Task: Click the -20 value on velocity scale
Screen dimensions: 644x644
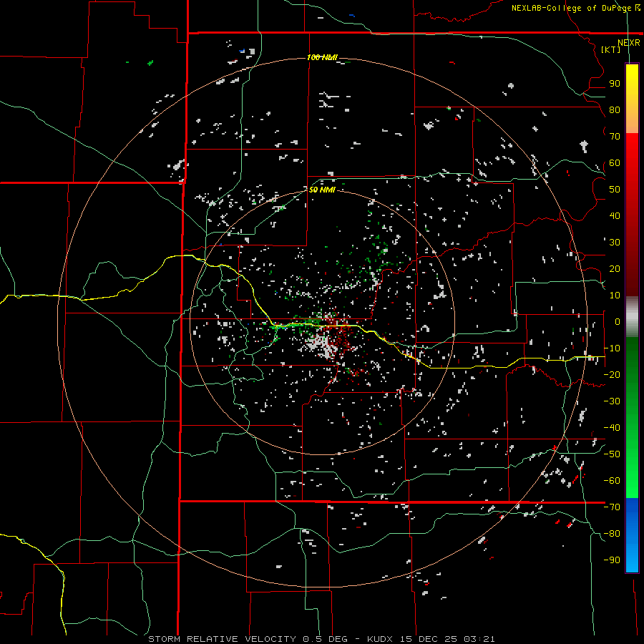Action: click(612, 375)
